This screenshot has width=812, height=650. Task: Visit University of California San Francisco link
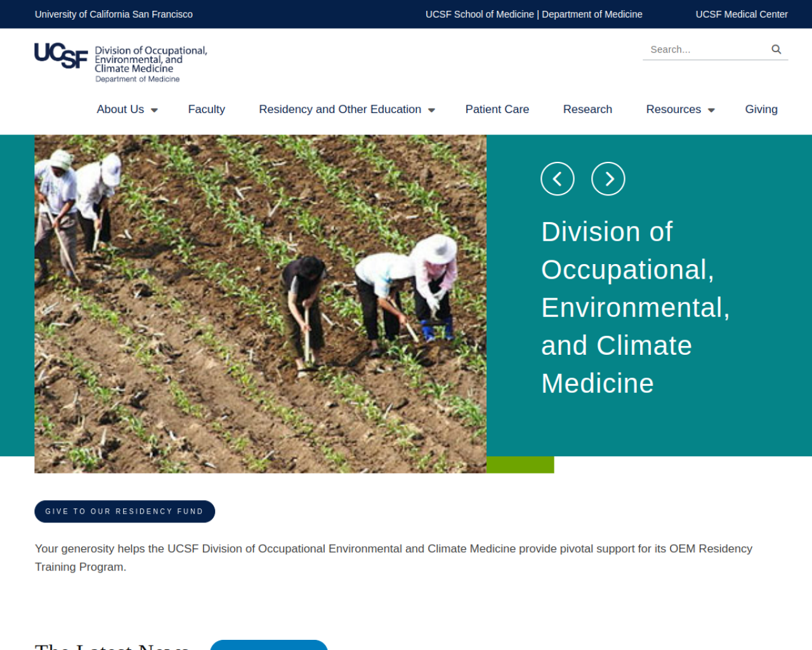coord(114,14)
